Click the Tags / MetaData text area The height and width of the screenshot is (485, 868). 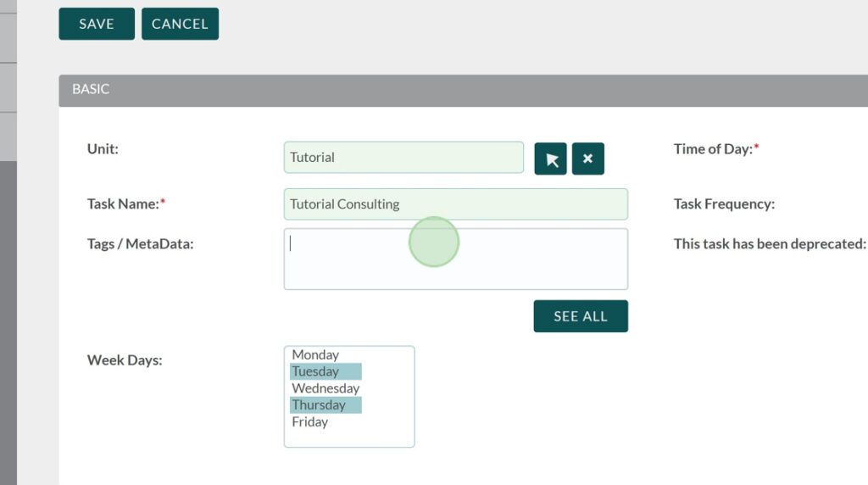point(455,259)
